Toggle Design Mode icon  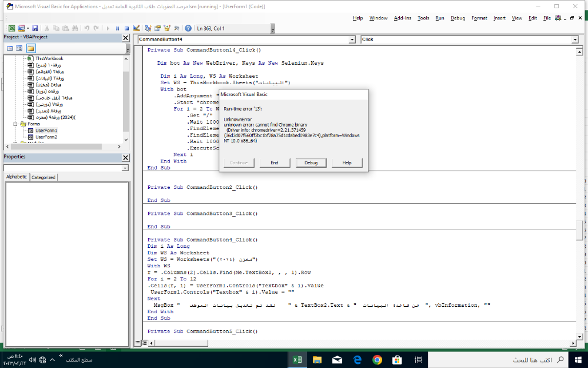tap(136, 28)
